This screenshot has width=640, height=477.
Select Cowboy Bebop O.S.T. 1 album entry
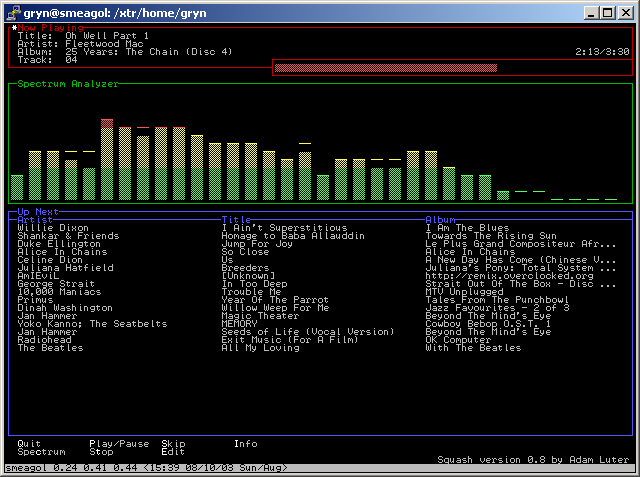(x=488, y=324)
